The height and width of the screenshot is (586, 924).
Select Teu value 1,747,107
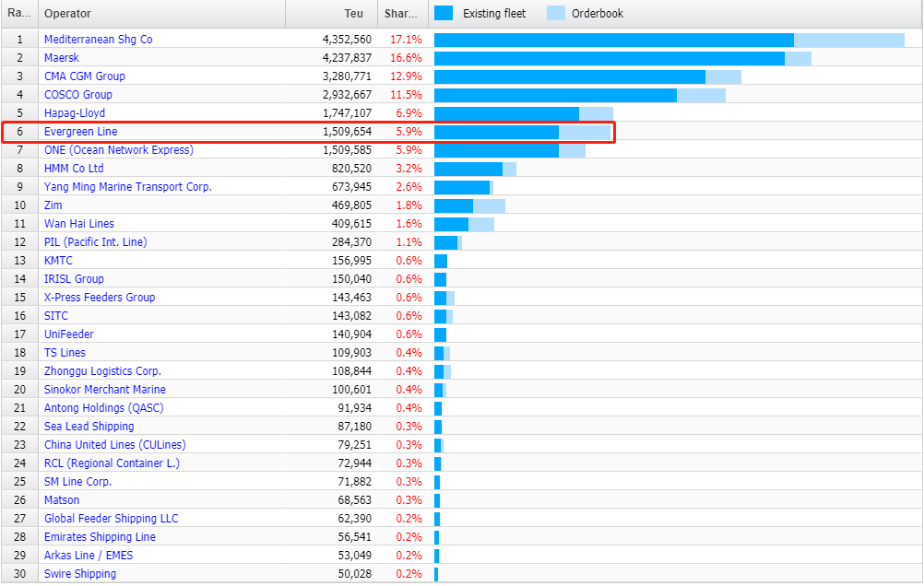(x=347, y=113)
